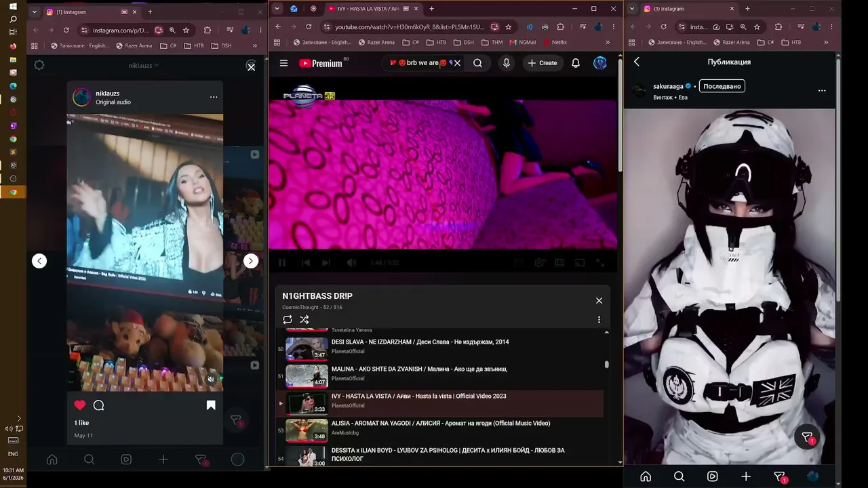The width and height of the screenshot is (868, 488).
Task: Expand tab search in YouTube browser window
Action: pyautogui.click(x=277, y=9)
